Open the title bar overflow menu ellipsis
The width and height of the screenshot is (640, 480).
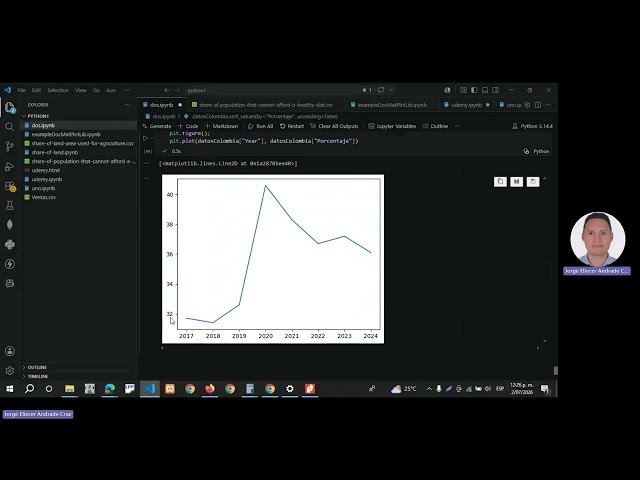pyautogui.click(x=127, y=90)
